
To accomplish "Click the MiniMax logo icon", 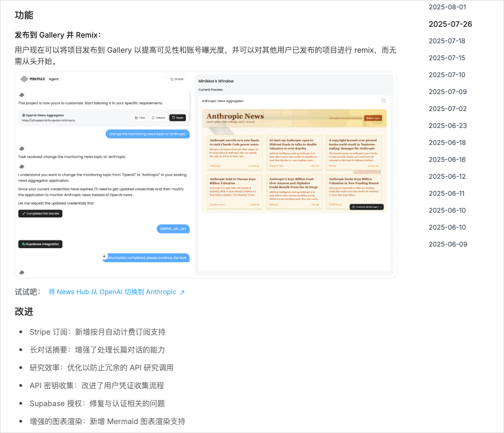I will point(24,79).
